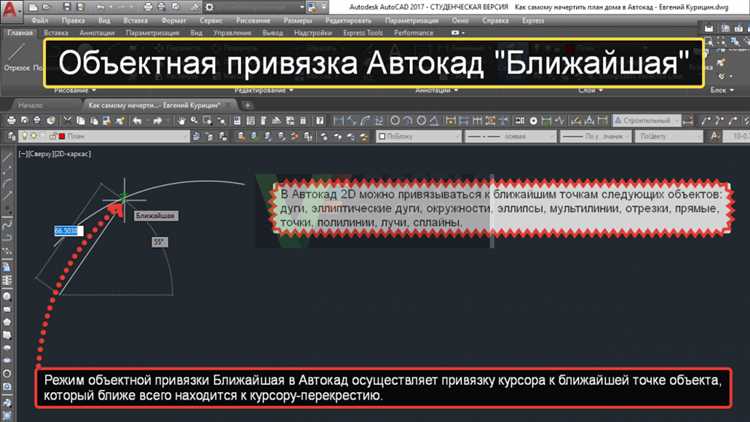This screenshot has height=422, width=750.
Task: Click the New file icon in quick access bar
Action: click(33, 7)
